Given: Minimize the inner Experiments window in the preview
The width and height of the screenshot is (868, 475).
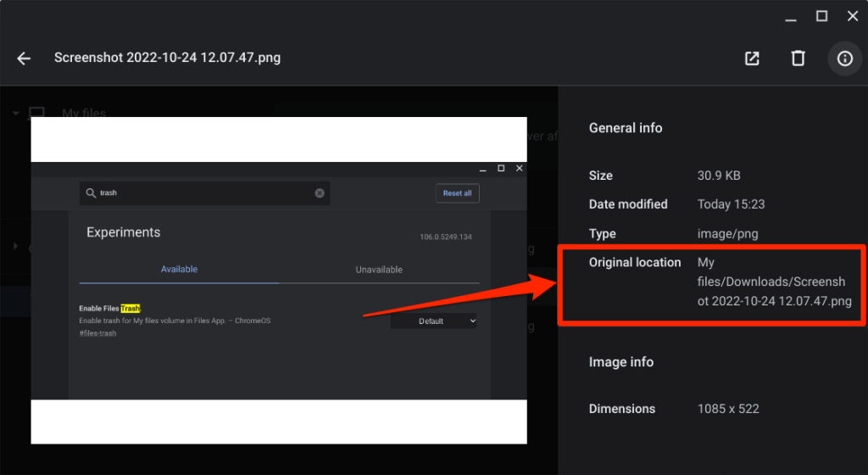Looking at the screenshot, I should [x=482, y=169].
